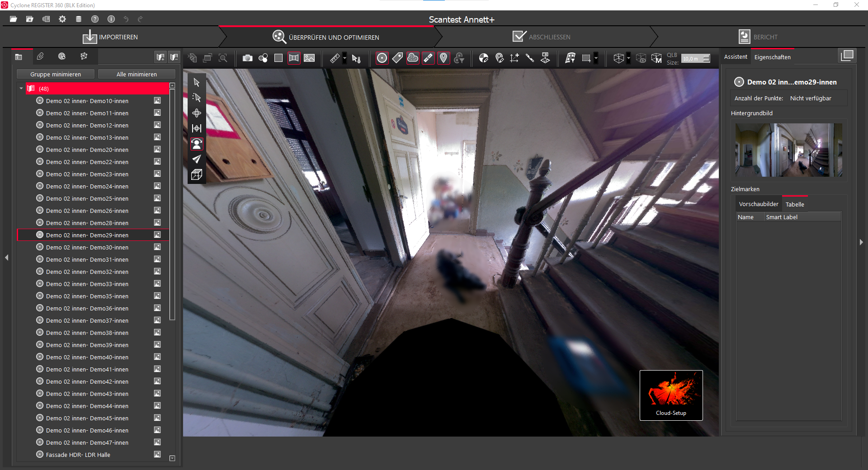
Task: Click the fly-mode paper plane tool
Action: [x=197, y=159]
